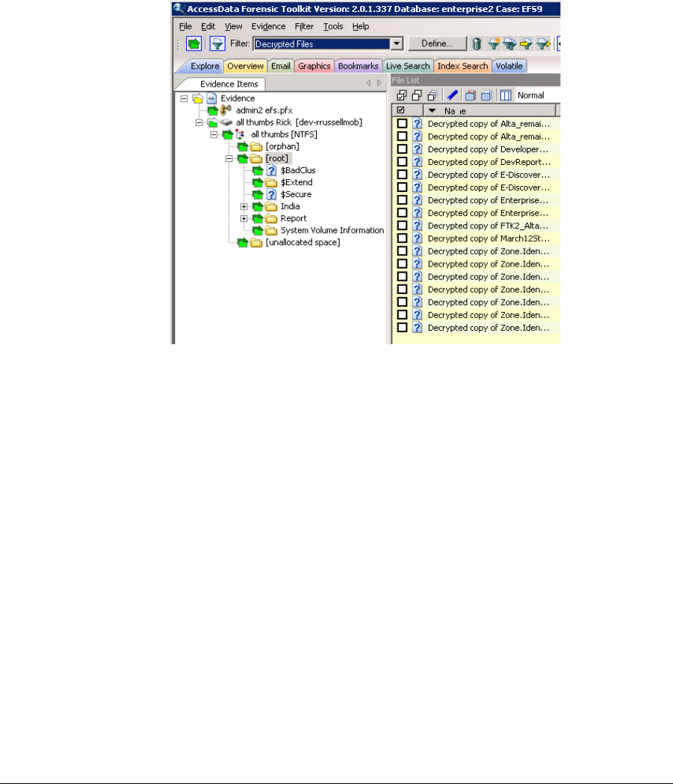Switch to the Index Search tab
The height and width of the screenshot is (784, 673).
[462, 66]
